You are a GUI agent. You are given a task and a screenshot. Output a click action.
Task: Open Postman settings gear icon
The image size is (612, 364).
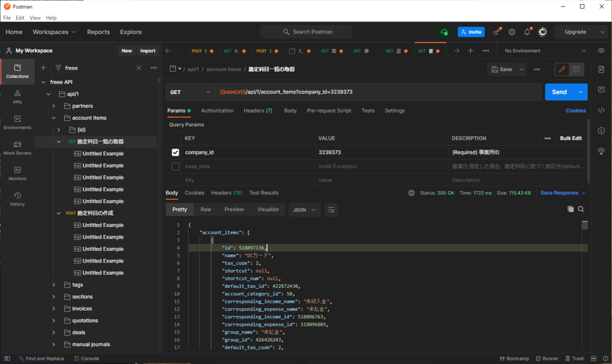[x=512, y=32]
